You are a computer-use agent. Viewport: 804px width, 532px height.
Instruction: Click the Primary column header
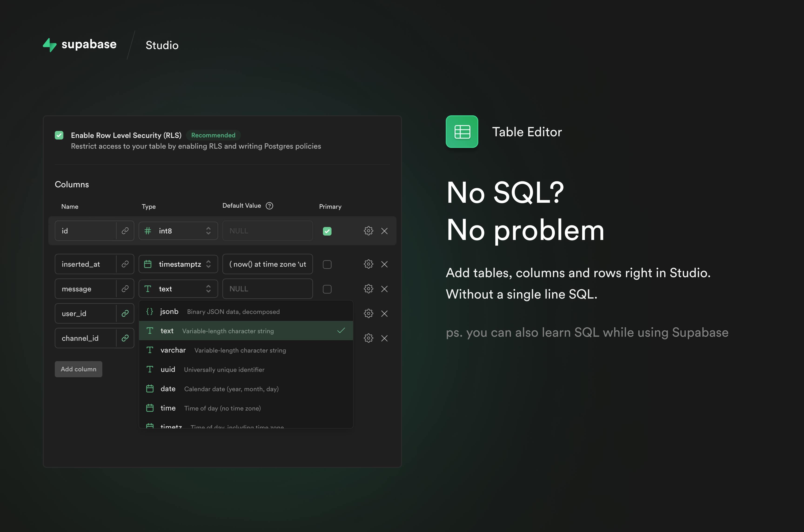[x=330, y=207]
